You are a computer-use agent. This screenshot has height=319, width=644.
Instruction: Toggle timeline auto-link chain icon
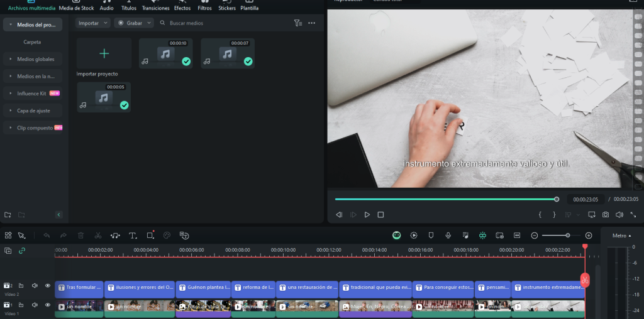22,251
